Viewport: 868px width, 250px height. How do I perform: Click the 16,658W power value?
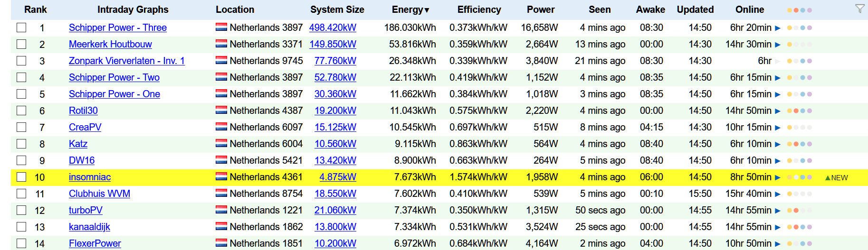(539, 28)
